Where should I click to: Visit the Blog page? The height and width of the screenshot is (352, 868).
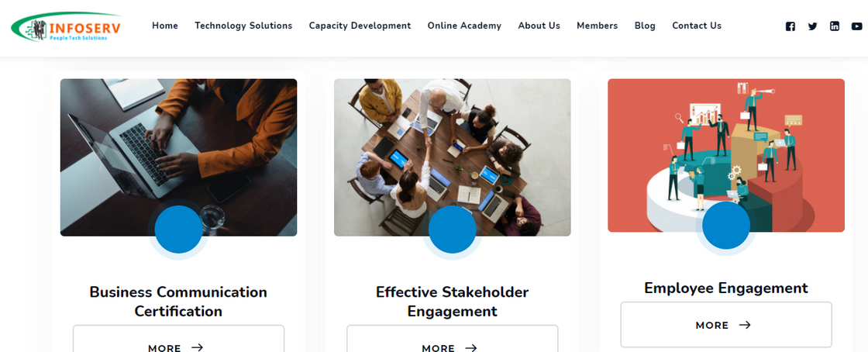(x=645, y=26)
